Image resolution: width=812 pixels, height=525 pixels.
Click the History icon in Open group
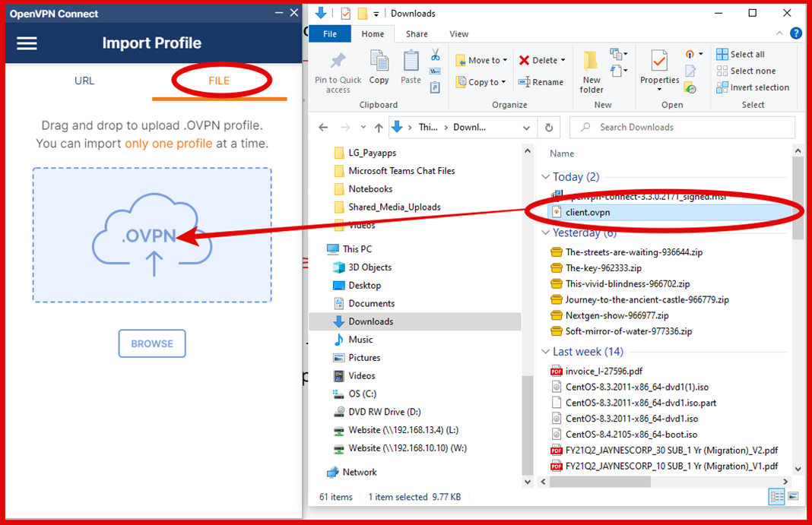click(x=690, y=88)
